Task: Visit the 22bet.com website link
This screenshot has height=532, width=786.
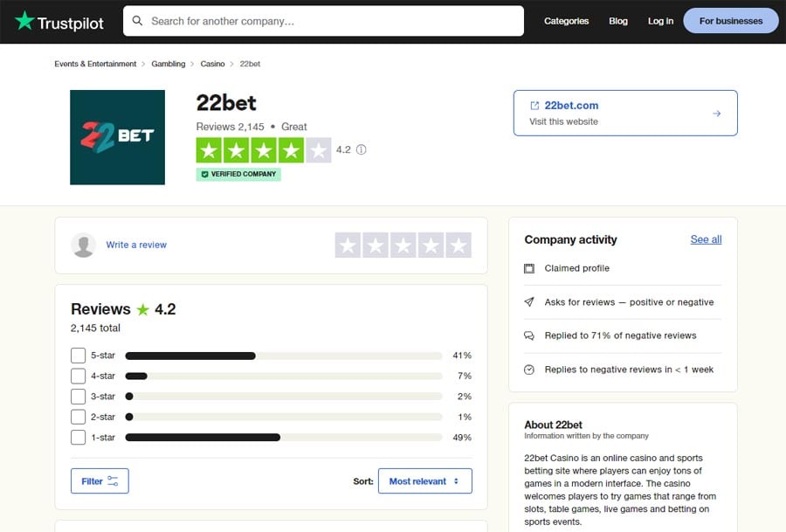Action: tap(625, 113)
